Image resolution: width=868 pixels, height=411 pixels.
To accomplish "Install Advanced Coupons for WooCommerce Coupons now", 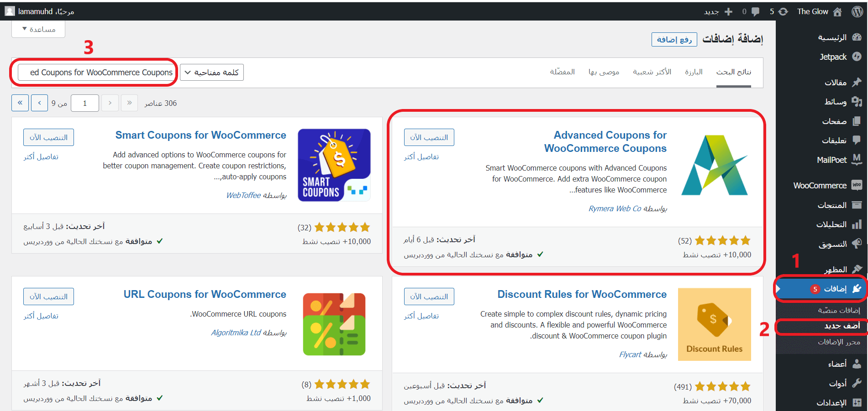I will click(x=429, y=137).
